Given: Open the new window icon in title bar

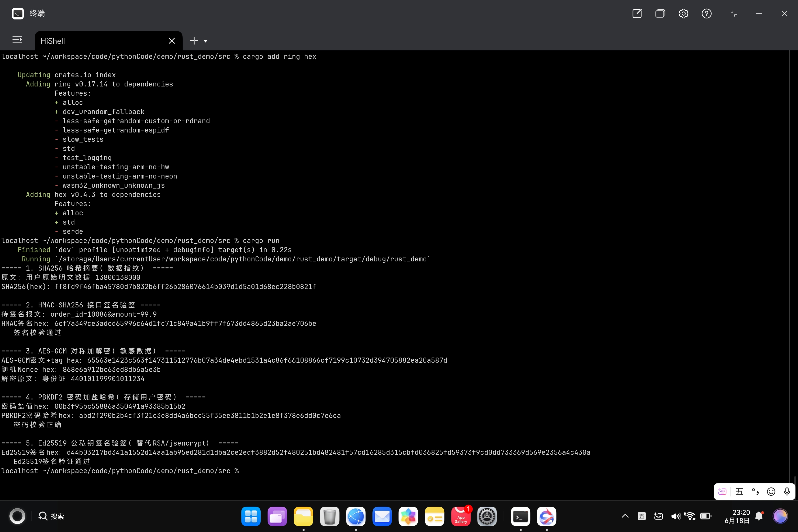Looking at the screenshot, I should point(637,14).
